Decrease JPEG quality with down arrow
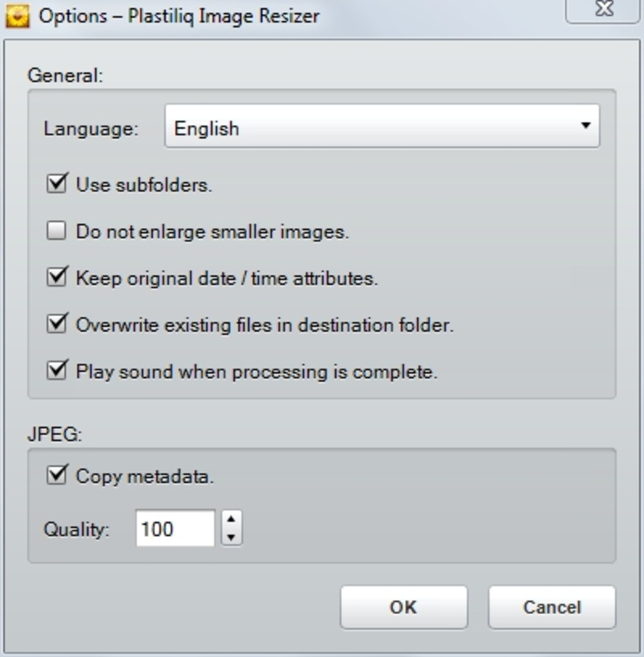 [x=232, y=537]
